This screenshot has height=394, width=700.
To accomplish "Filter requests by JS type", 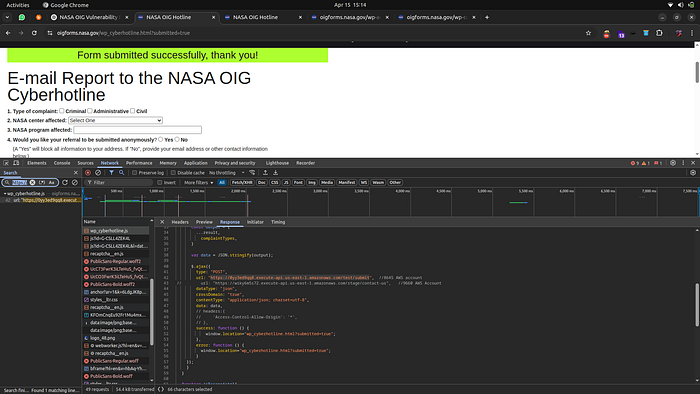I will tap(286, 182).
